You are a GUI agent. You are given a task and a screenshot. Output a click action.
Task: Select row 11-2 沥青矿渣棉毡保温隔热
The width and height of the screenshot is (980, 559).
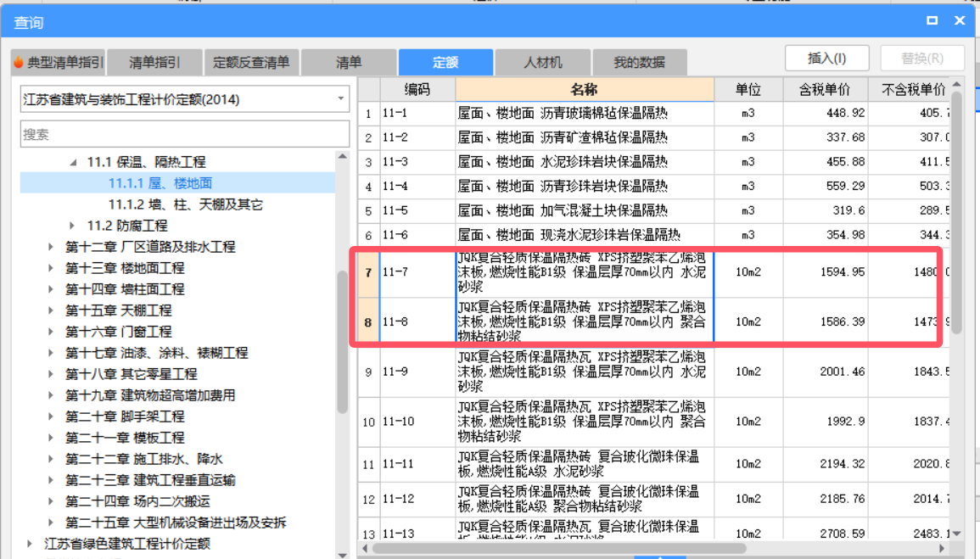654,137
